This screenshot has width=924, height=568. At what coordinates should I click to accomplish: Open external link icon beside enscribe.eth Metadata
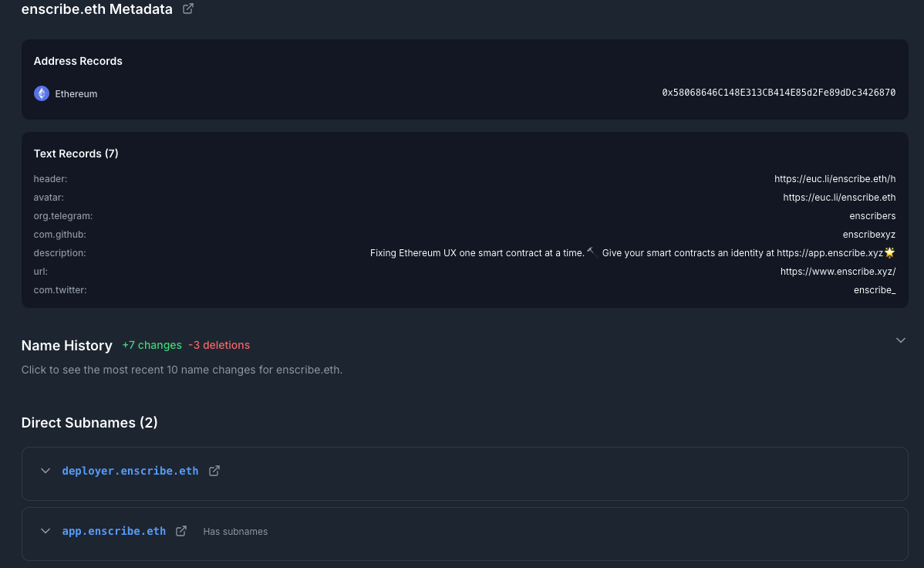[x=187, y=9]
